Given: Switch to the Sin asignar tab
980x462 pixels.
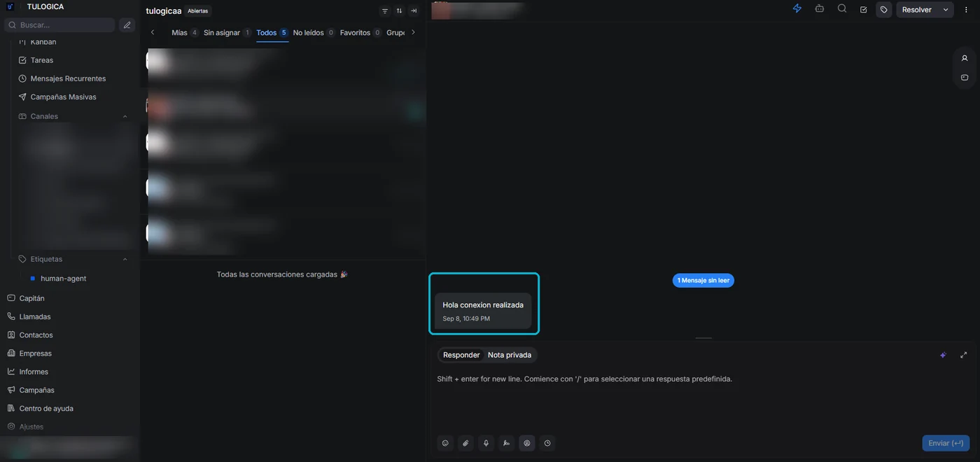Looking at the screenshot, I should coord(227,32).
